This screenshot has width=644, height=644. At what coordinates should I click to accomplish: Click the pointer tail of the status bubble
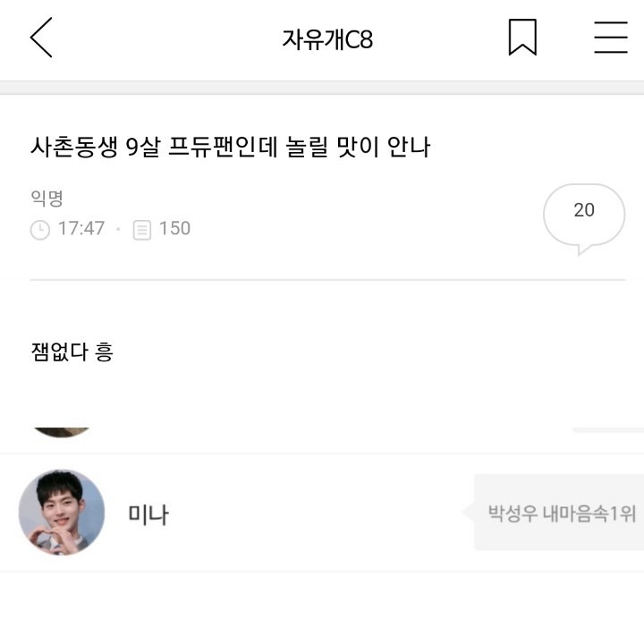pyautogui.click(x=468, y=513)
